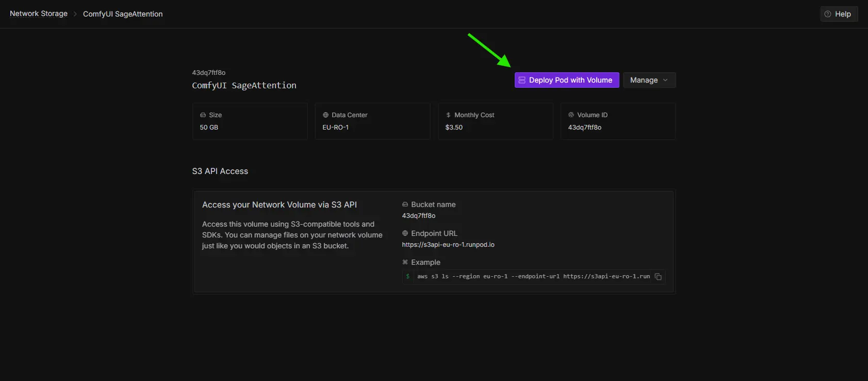
Task: Click the Help button
Action: tap(839, 14)
